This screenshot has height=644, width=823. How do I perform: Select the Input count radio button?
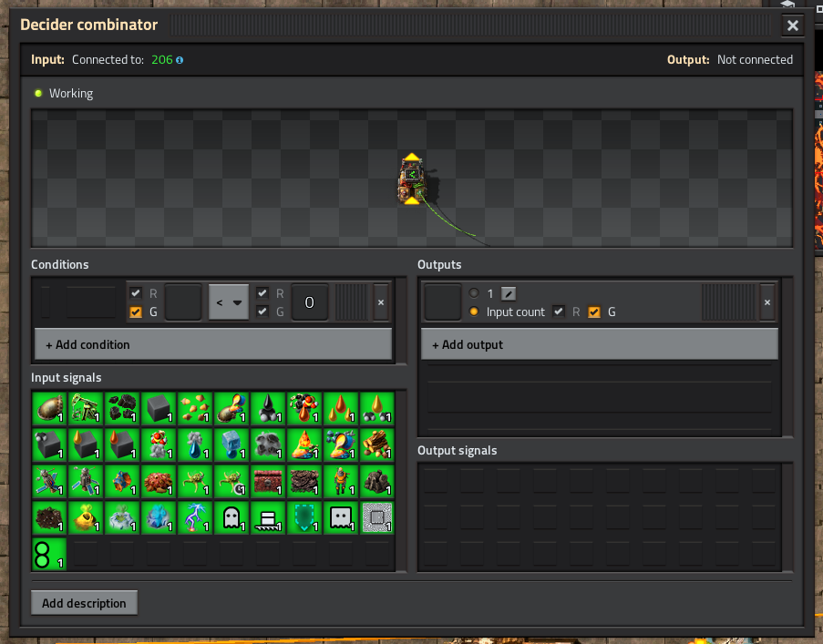tap(474, 312)
